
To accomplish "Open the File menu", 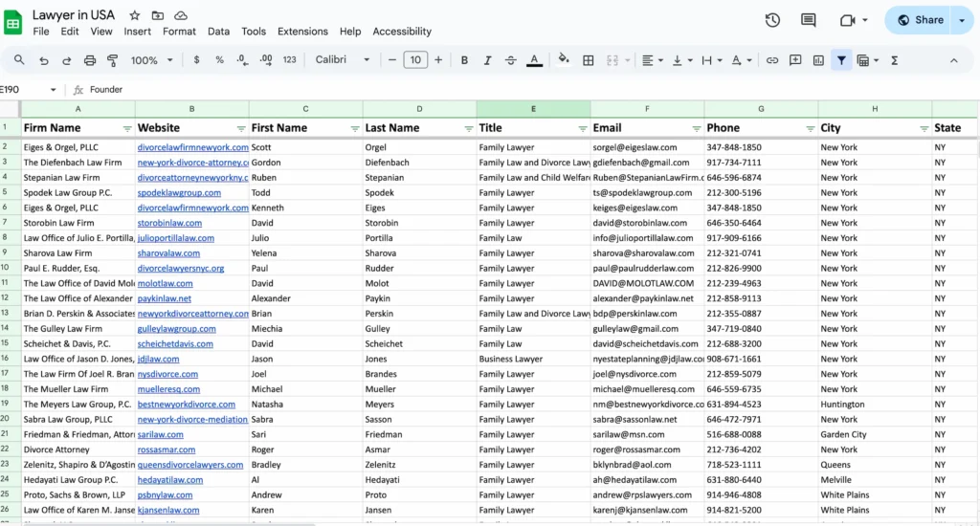I will click(40, 32).
